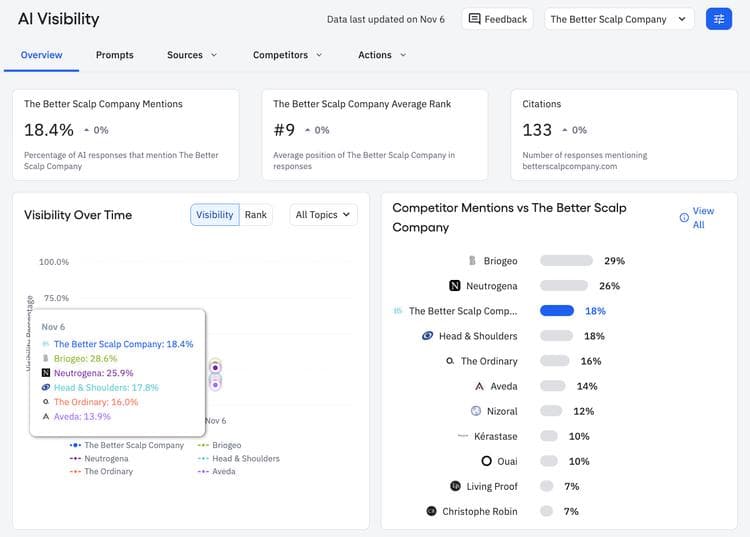Click the Aveda A logo in competitor list
Viewport: 750px width, 537px height.
(x=479, y=386)
